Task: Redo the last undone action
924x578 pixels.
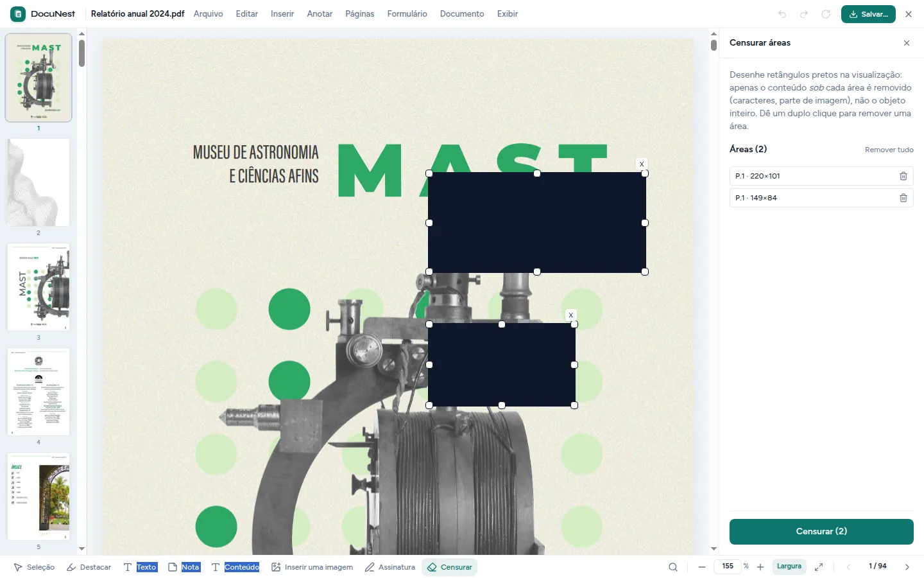Action: (x=804, y=14)
